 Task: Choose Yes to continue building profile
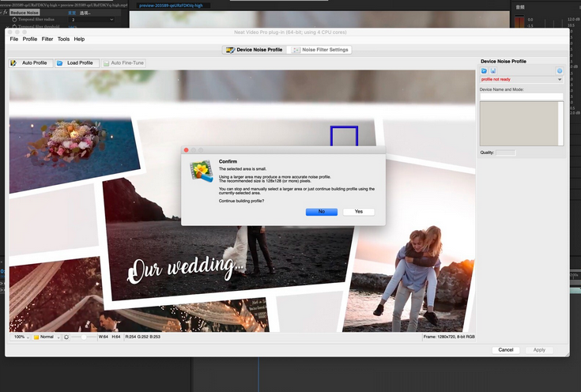coord(358,212)
